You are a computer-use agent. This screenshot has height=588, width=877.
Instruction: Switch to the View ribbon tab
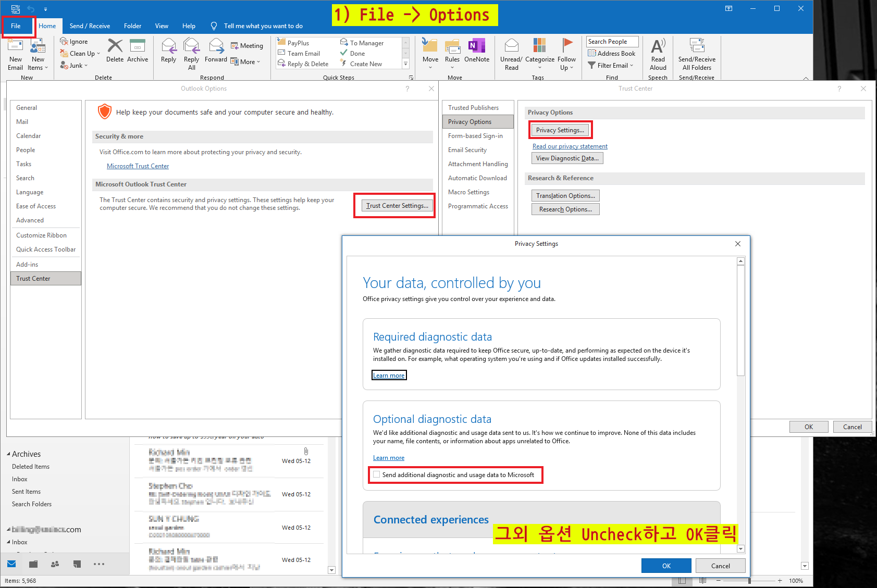coord(162,26)
